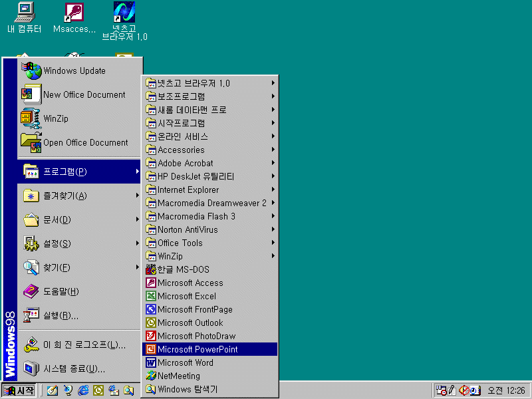Expand the Accessories folder arrow

click(x=273, y=150)
